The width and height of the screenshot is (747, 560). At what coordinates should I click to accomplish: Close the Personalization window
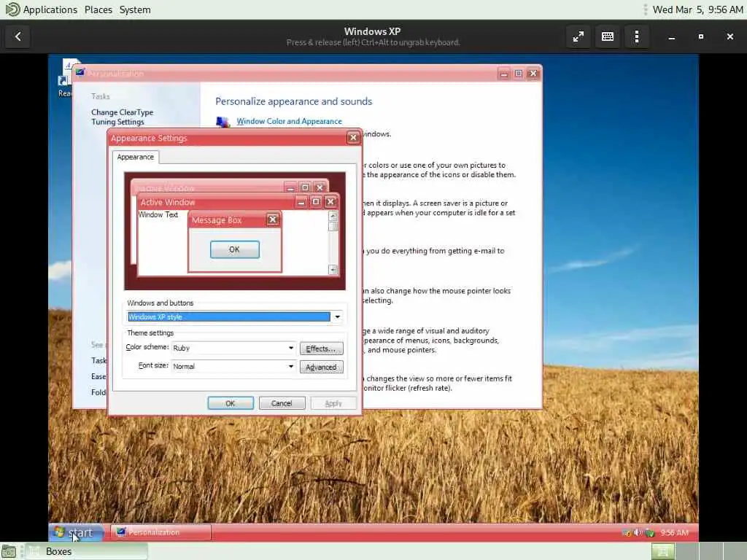click(x=533, y=74)
